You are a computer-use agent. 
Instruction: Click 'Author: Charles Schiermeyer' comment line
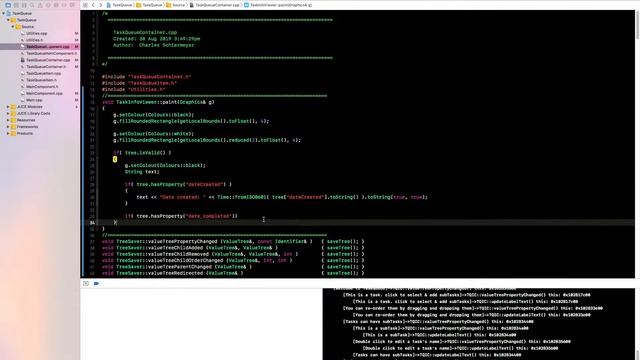[x=153, y=45]
